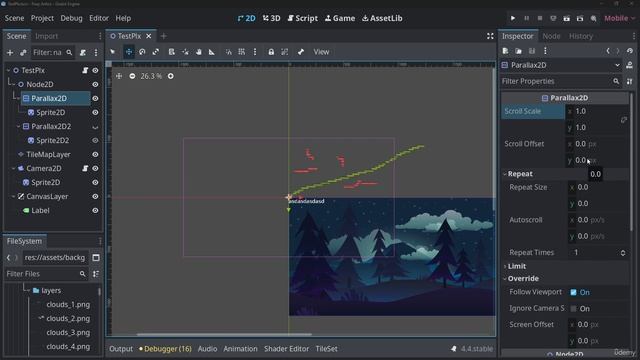The width and height of the screenshot is (640, 360).
Task: Load a resource folder icon in Inspector
Action: tap(518, 51)
